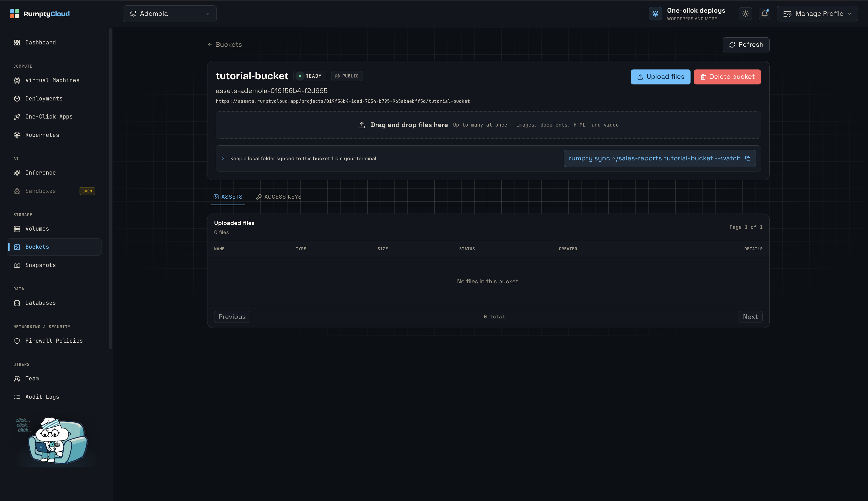Click the CREATED column header
The height and width of the screenshot is (501, 868).
pos(568,249)
